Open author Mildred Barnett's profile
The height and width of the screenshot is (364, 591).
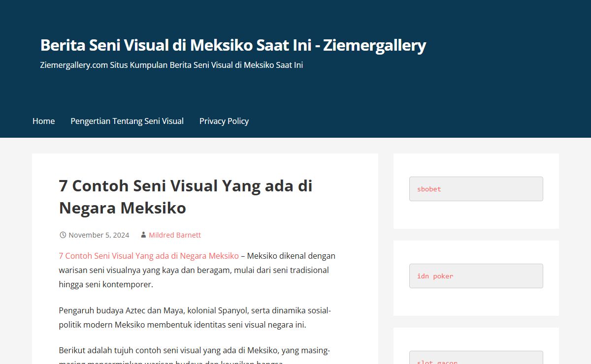(175, 235)
